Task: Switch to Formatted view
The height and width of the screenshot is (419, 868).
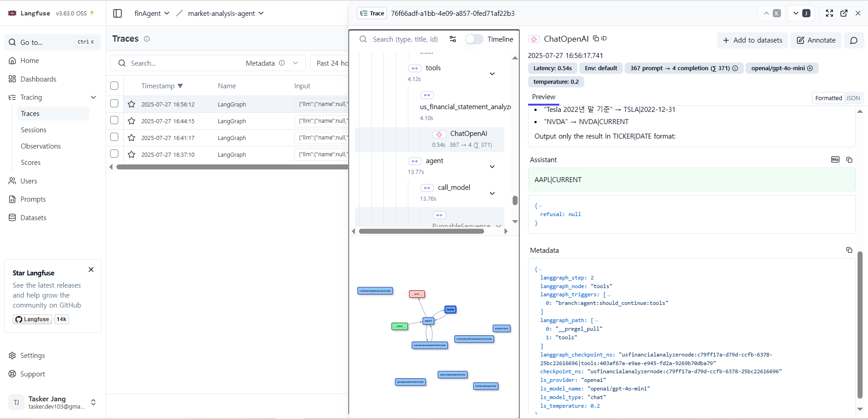Action: pos(828,98)
